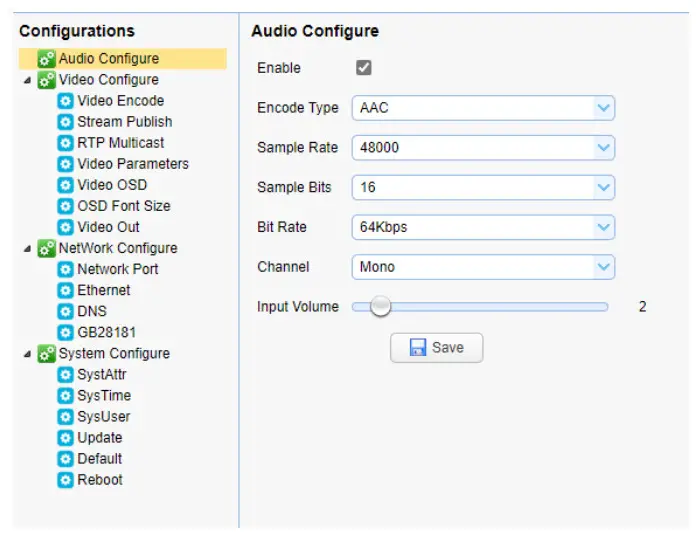Collapse the Video Configure tree node
The height and width of the screenshot is (541, 696).
(27, 80)
